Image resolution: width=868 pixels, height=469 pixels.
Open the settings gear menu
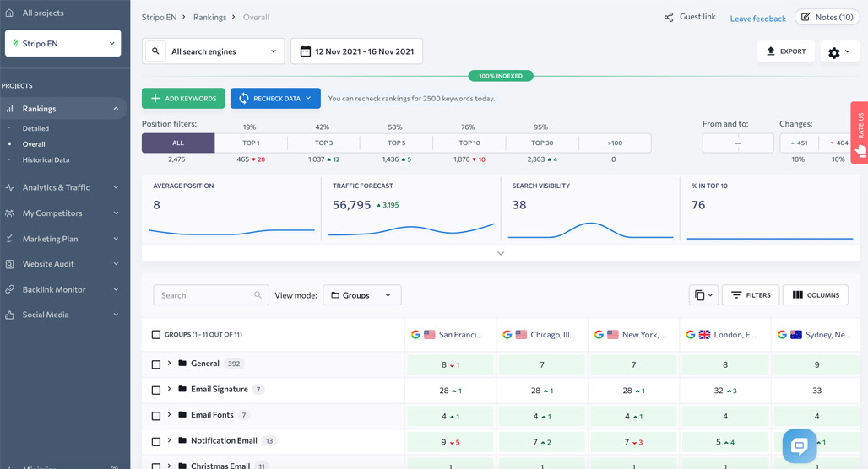[x=839, y=52]
